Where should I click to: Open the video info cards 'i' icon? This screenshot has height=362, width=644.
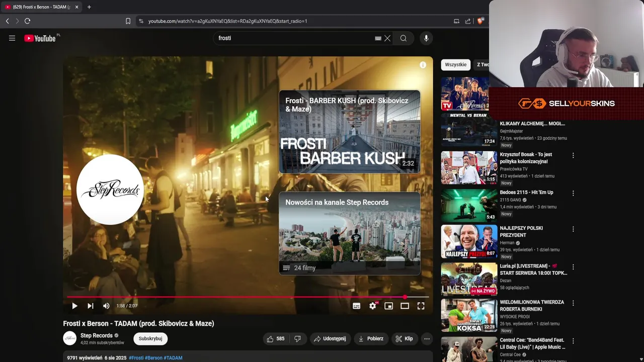[423, 65]
